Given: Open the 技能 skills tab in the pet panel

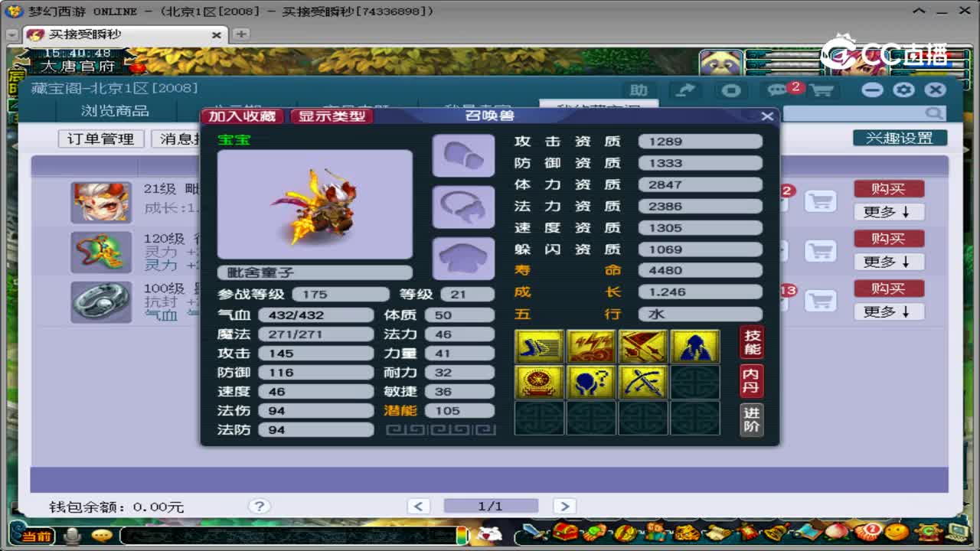Looking at the screenshot, I should pyautogui.click(x=752, y=342).
